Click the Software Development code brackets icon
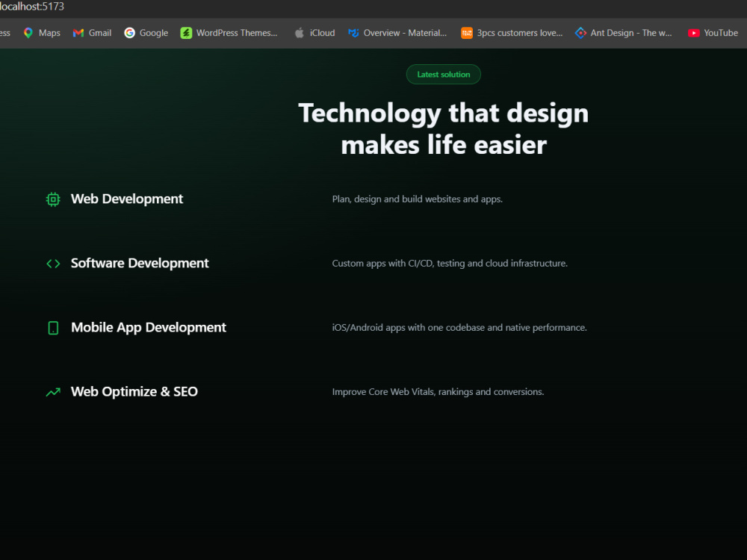This screenshot has height=560, width=747. [53, 264]
